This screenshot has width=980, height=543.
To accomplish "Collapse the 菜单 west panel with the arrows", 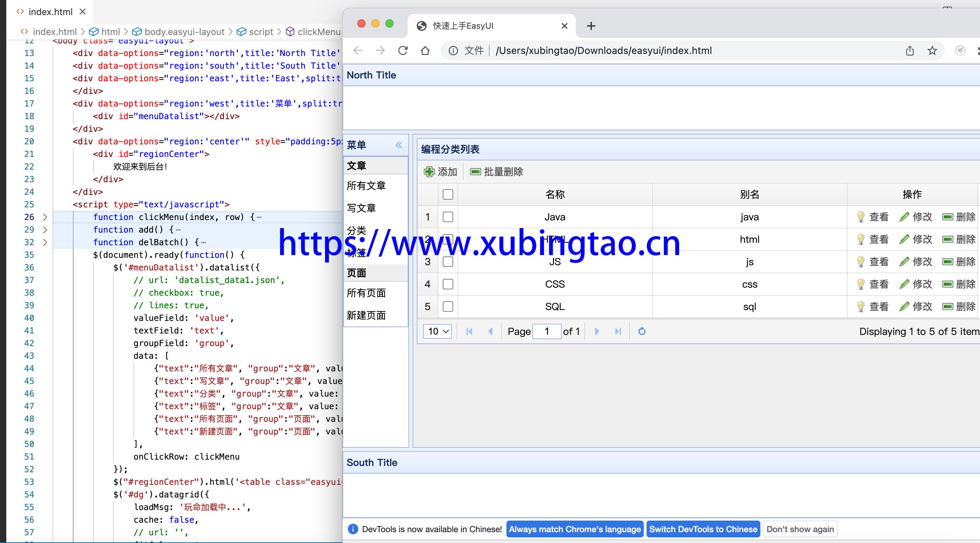I will click(399, 145).
